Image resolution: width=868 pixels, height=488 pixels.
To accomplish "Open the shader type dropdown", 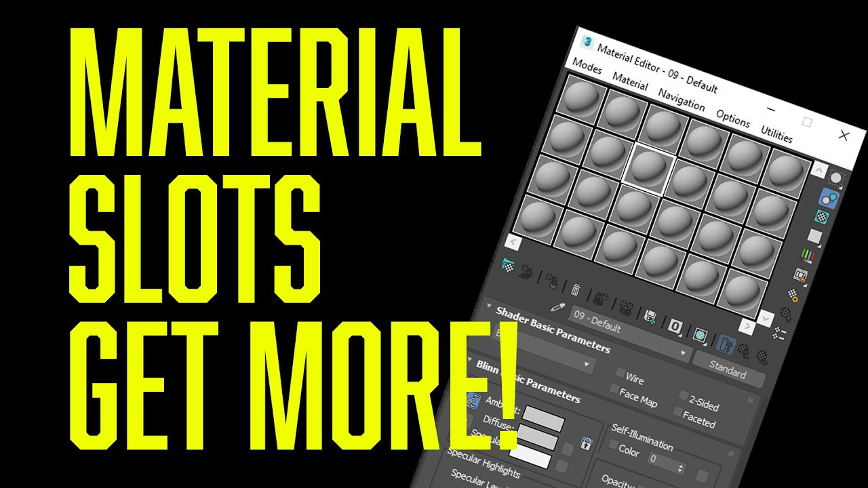I will [585, 365].
